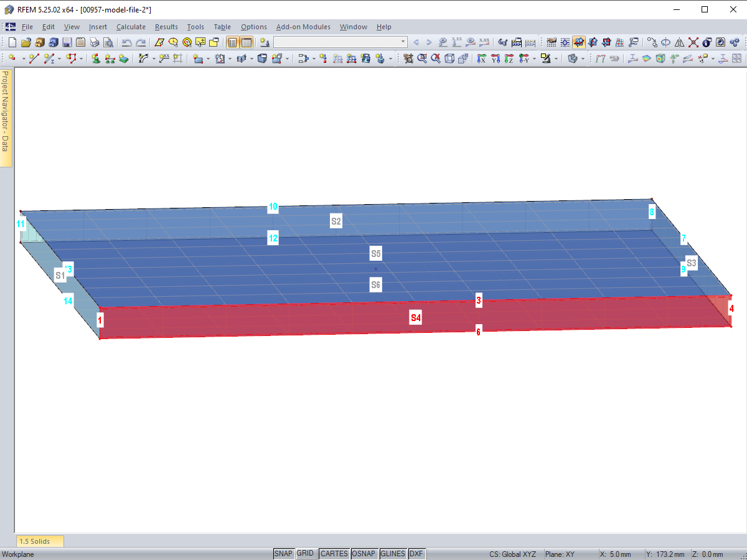The height and width of the screenshot is (560, 747).
Task: Expand the new node tool dropdown arrow
Action: [23, 58]
